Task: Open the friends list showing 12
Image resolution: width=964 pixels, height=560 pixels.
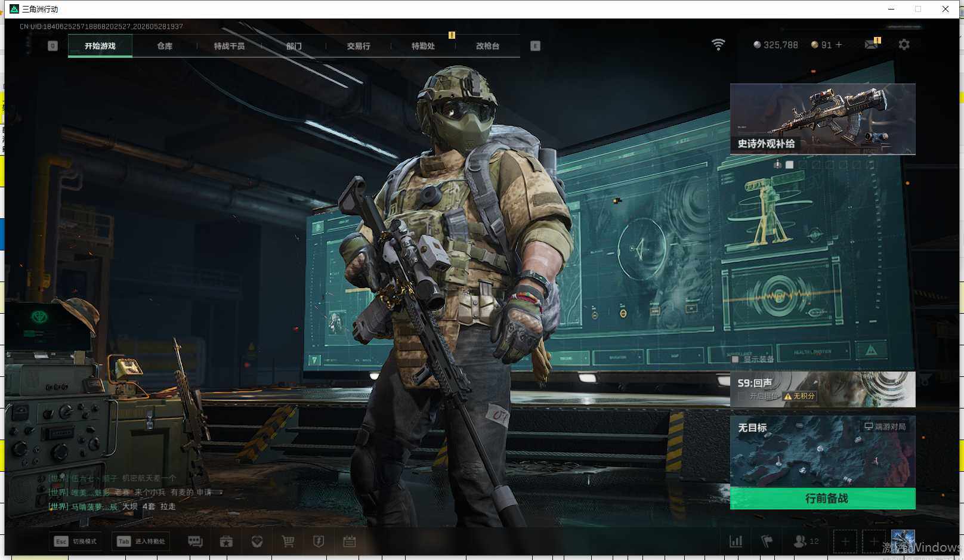Action: coord(806,542)
